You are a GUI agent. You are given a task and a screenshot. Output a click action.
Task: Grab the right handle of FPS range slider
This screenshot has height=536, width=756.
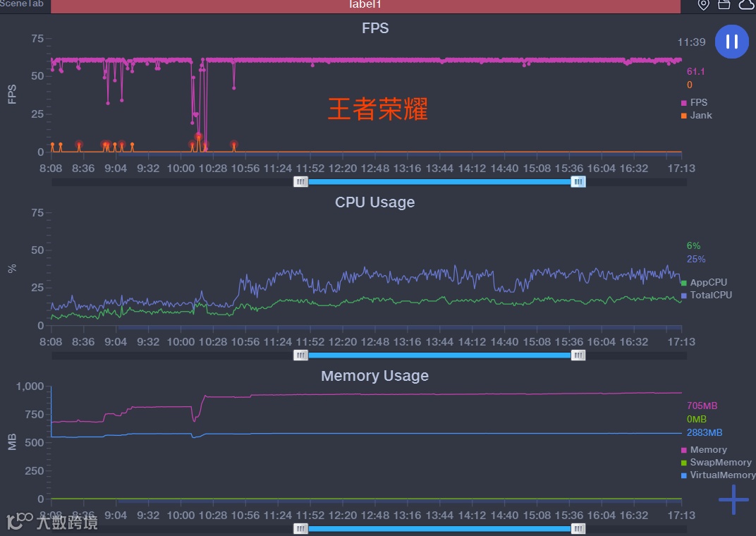pos(578,182)
